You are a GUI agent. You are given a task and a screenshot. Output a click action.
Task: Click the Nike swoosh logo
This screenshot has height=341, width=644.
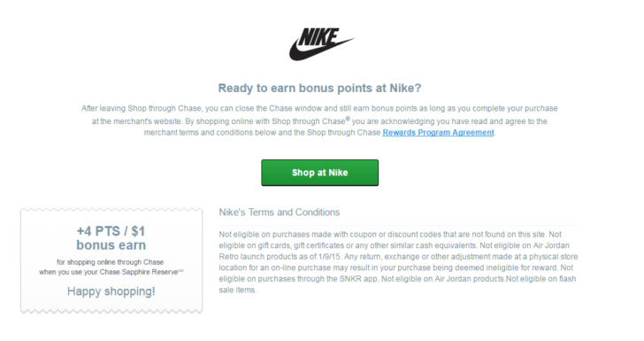(321, 44)
